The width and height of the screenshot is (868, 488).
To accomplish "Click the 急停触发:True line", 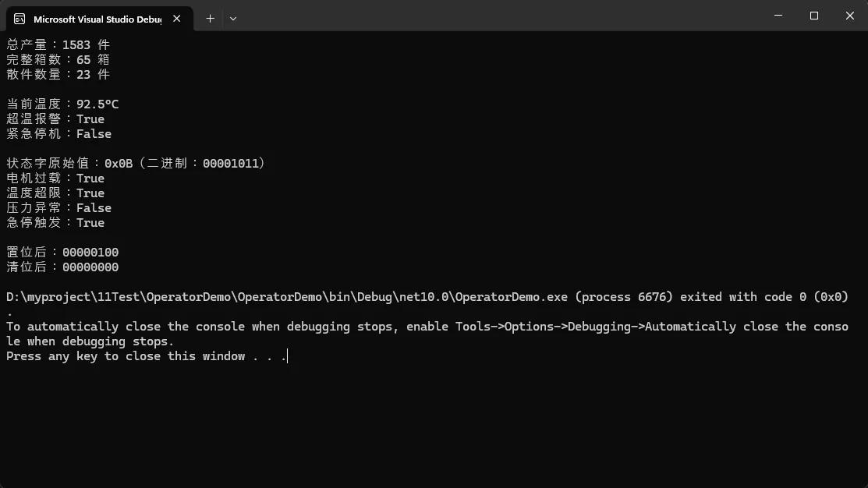I will (x=55, y=222).
